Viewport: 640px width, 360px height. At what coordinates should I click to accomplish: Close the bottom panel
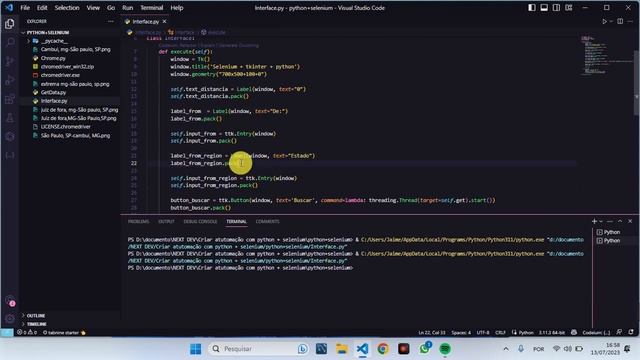(x=630, y=221)
